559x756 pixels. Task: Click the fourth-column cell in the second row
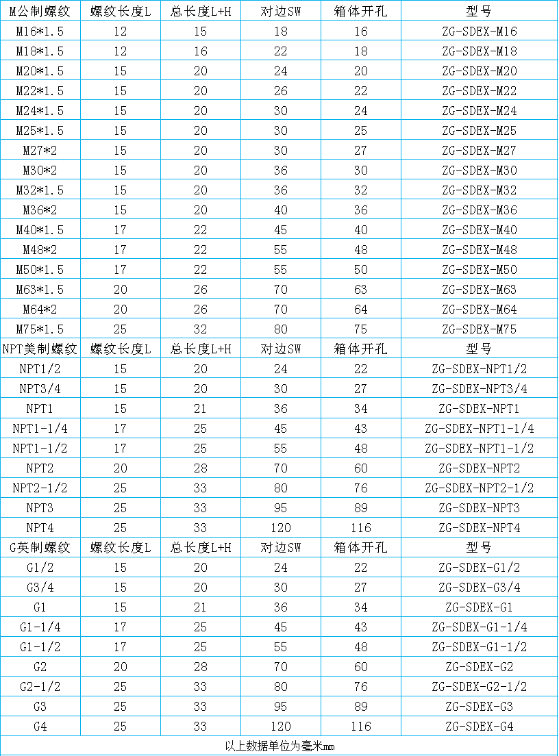281,30
